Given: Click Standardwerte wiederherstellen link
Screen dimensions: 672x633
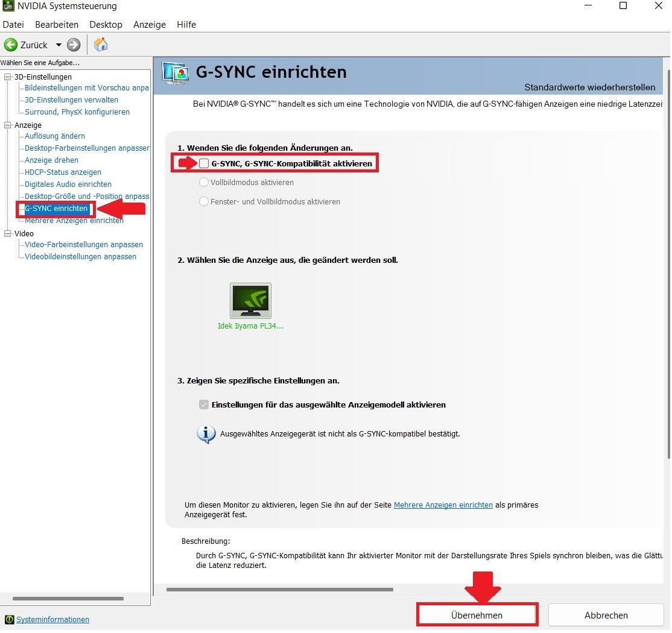Looking at the screenshot, I should point(590,87).
